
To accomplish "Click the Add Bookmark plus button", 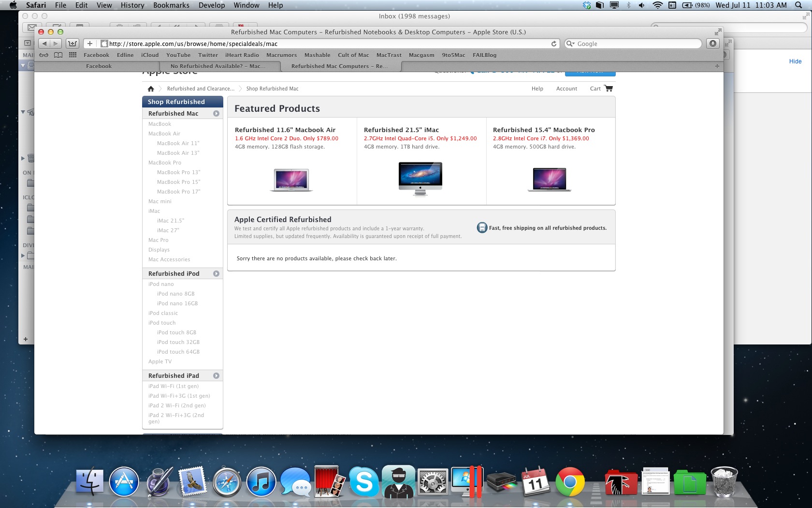I will 89,44.
